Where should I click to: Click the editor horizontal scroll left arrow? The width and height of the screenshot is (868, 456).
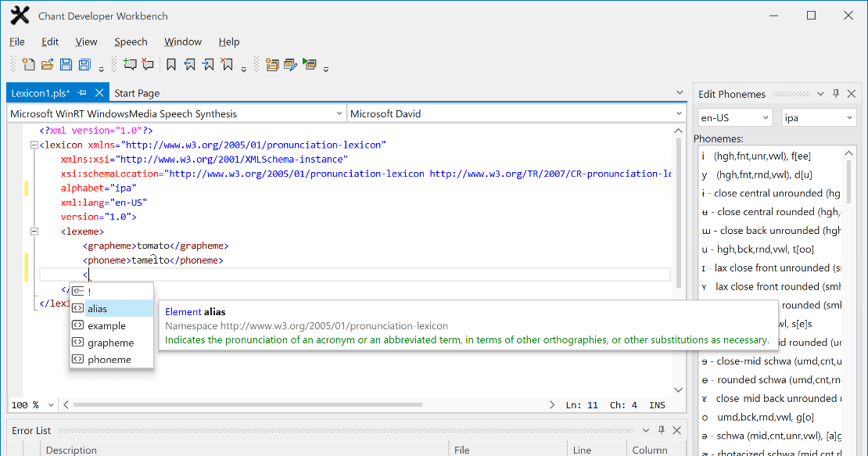coord(66,404)
